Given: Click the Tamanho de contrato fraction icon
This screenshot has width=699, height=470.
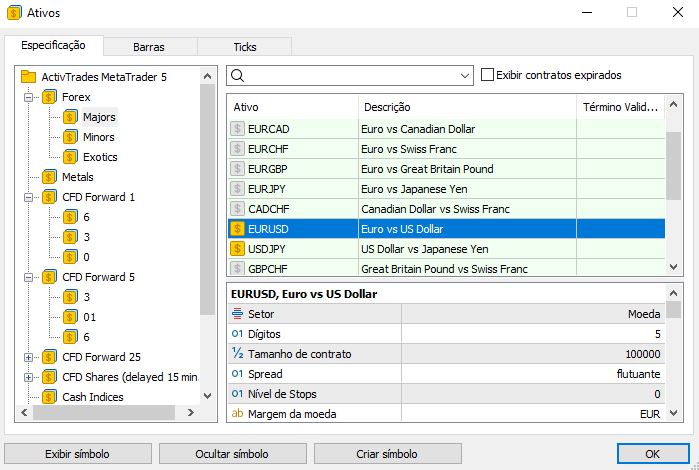Looking at the screenshot, I should (237, 354).
